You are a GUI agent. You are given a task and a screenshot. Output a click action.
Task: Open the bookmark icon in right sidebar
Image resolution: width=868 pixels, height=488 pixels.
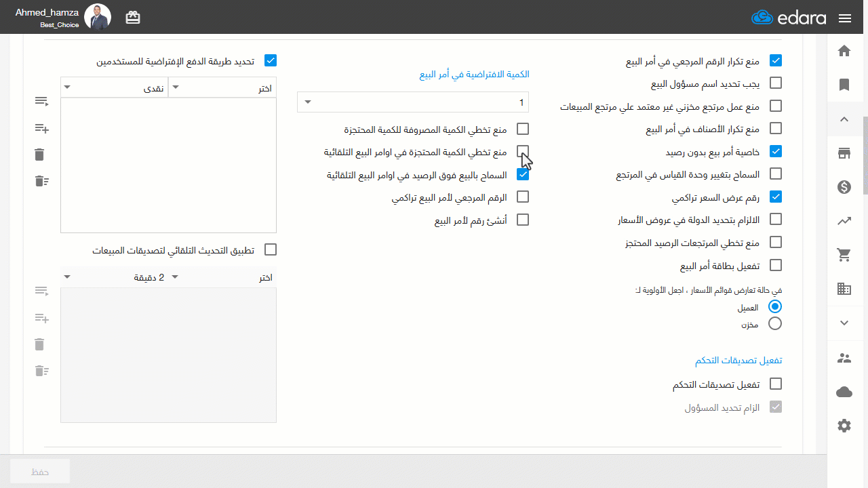[844, 85]
